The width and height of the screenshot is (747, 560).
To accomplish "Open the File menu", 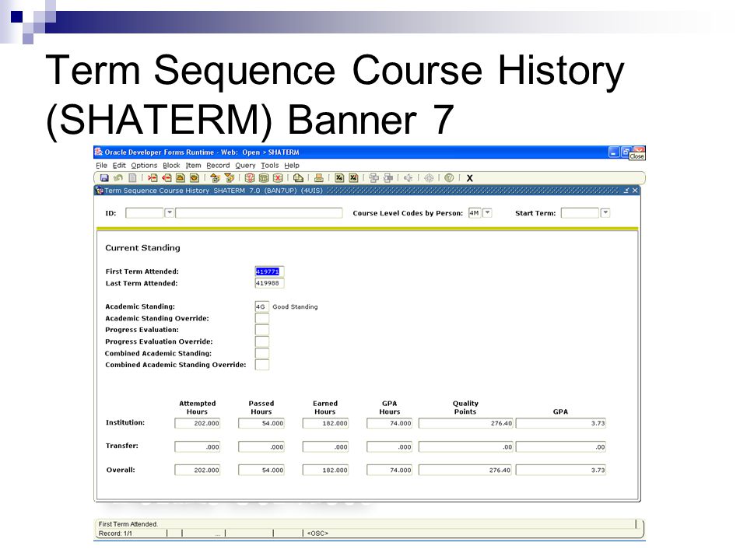I will (x=101, y=165).
